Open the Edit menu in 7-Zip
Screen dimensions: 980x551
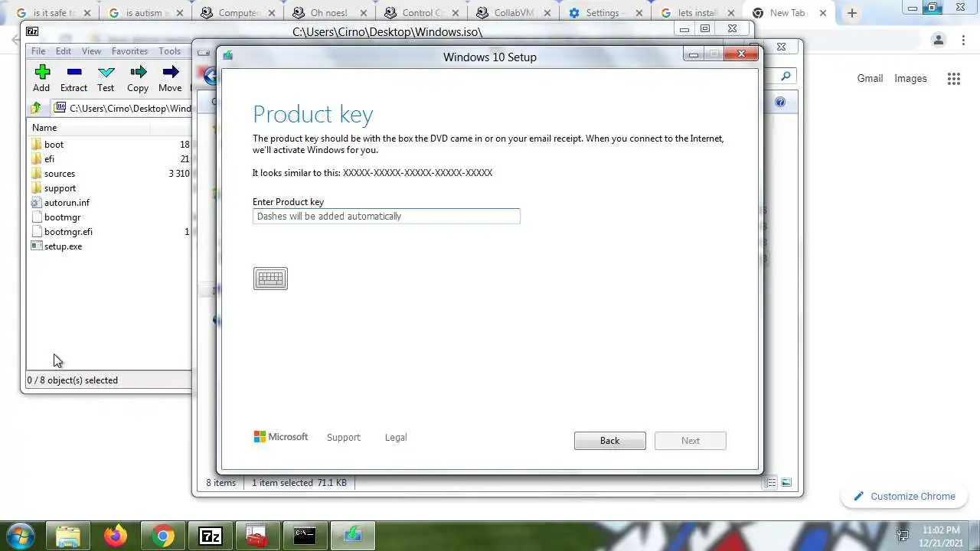tap(64, 51)
